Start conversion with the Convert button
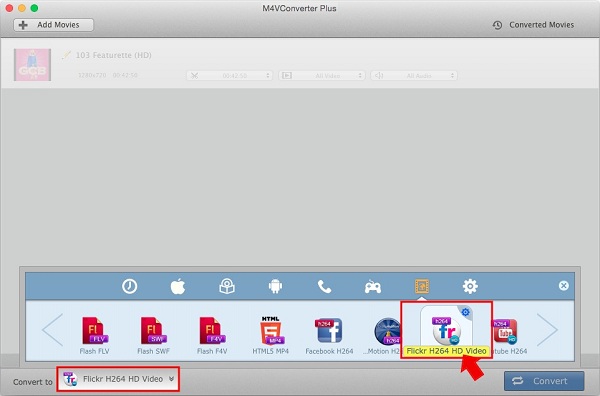The image size is (600, 396). 544,381
